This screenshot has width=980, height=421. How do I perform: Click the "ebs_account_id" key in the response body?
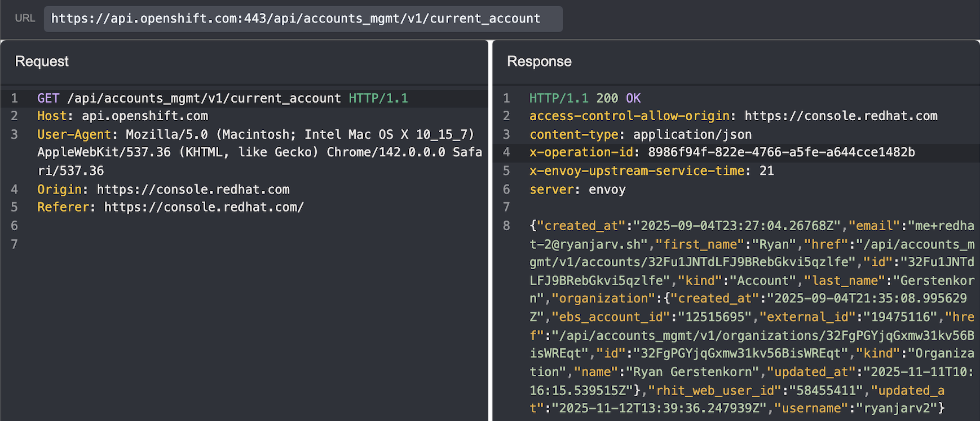click(x=611, y=317)
